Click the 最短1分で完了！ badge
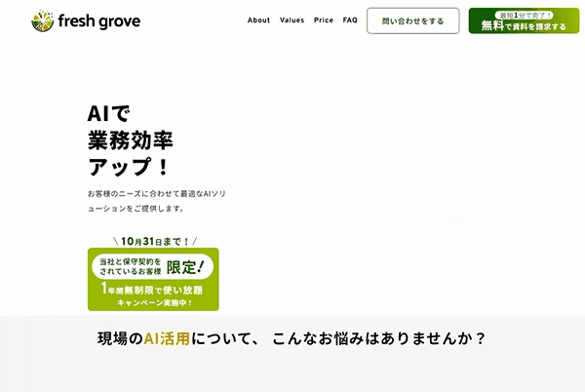 (x=525, y=15)
